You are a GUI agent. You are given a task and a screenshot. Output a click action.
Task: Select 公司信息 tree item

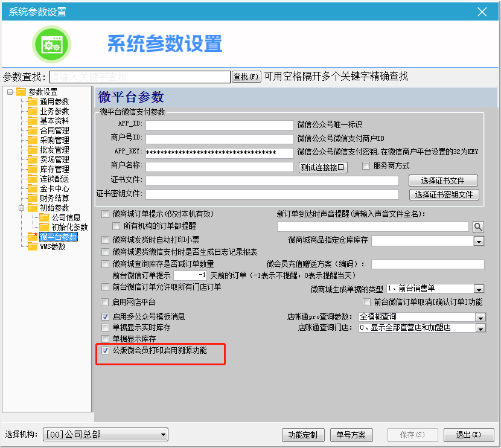point(66,217)
